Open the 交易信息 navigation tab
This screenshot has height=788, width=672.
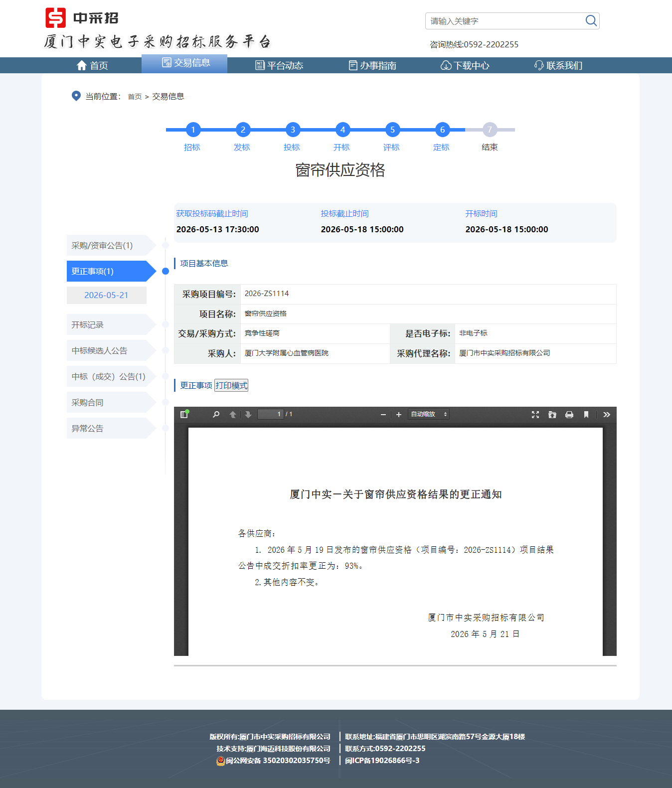(x=184, y=63)
